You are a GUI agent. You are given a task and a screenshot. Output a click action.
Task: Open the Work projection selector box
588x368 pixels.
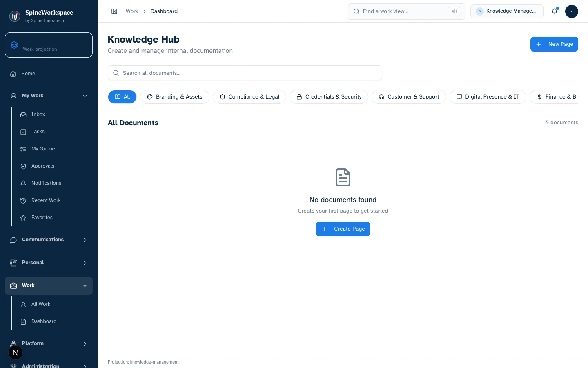(49, 45)
